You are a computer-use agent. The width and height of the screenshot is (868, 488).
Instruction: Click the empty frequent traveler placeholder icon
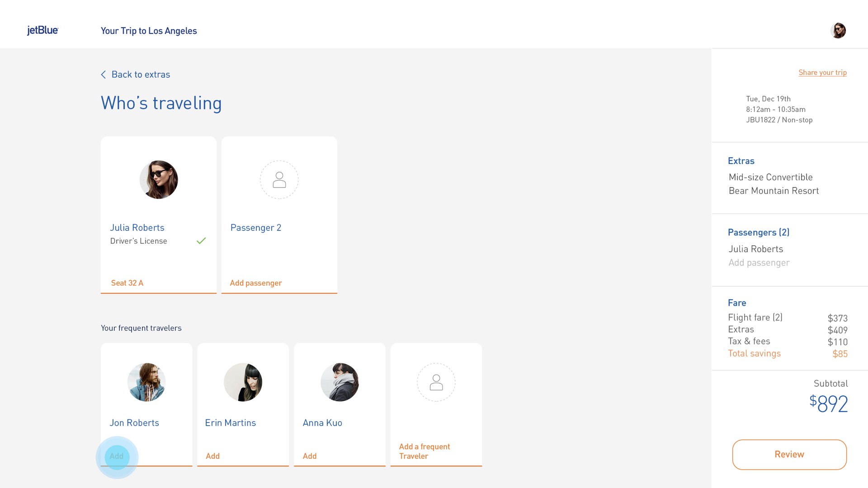click(436, 382)
